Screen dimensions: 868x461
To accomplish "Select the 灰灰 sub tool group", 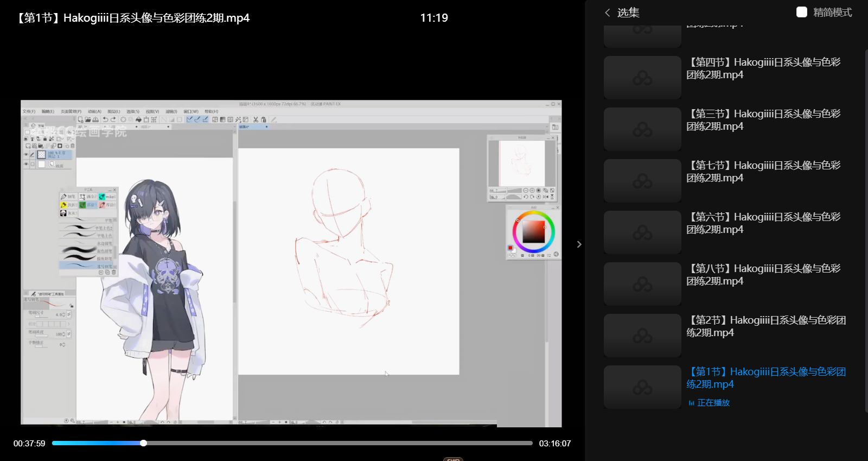I will [68, 213].
